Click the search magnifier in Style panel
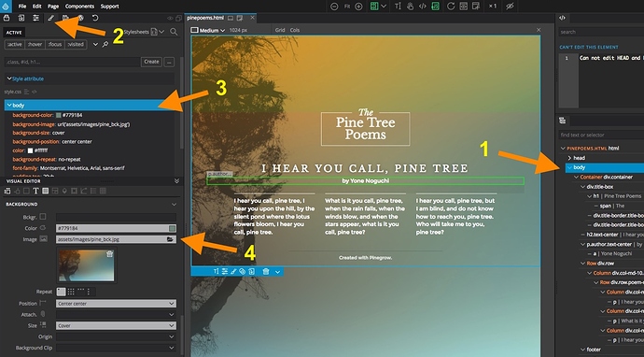This screenshot has width=644, height=357. point(174,32)
